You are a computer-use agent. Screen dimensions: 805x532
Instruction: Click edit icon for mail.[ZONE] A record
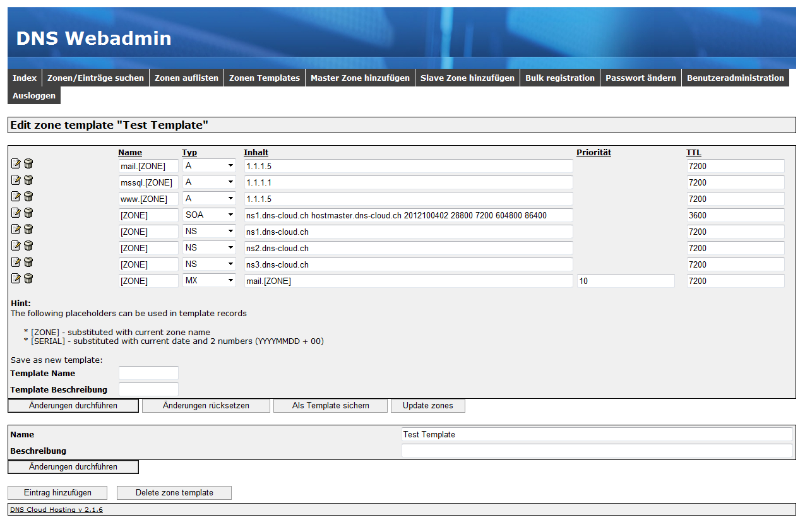(16, 164)
